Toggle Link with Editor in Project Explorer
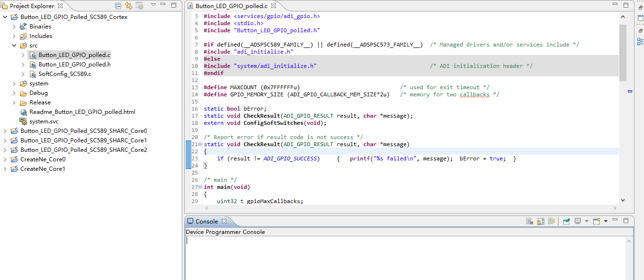This screenshot has width=644, height=280. point(128,5)
